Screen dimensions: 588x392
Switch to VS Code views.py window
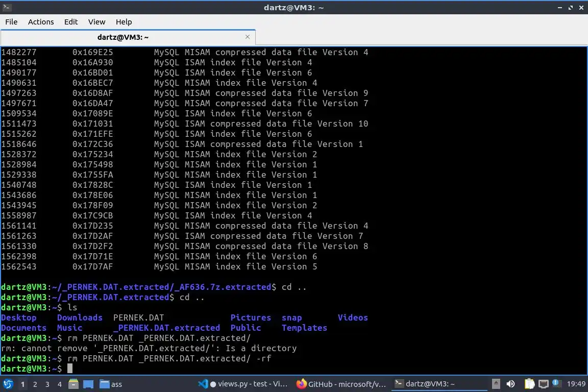click(243, 384)
